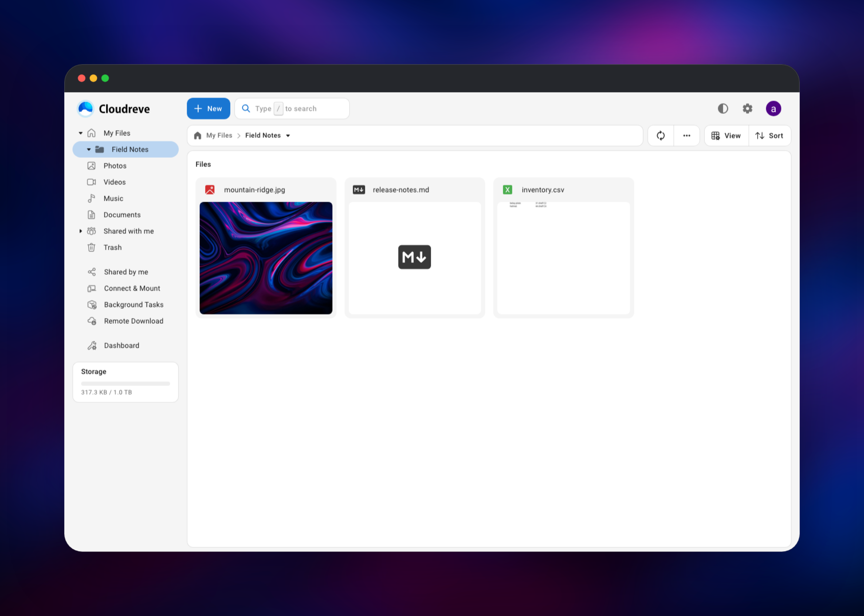Click the storage usage bar
Viewport: 864px width, 616px height.
(126, 384)
